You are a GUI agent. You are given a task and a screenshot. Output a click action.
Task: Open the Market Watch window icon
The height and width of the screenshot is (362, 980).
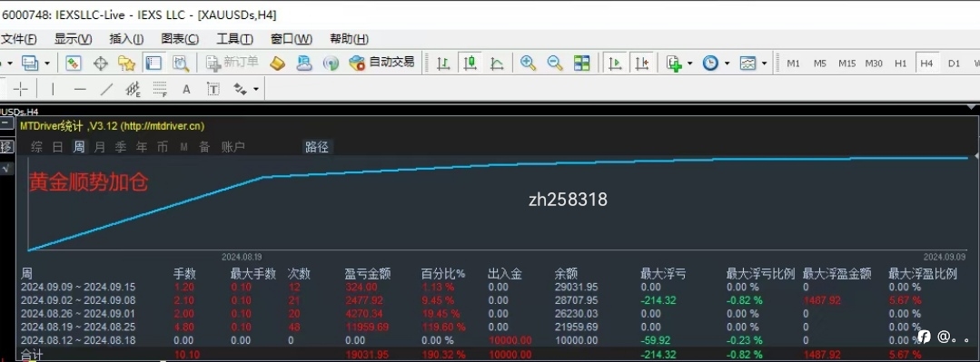[x=74, y=63]
